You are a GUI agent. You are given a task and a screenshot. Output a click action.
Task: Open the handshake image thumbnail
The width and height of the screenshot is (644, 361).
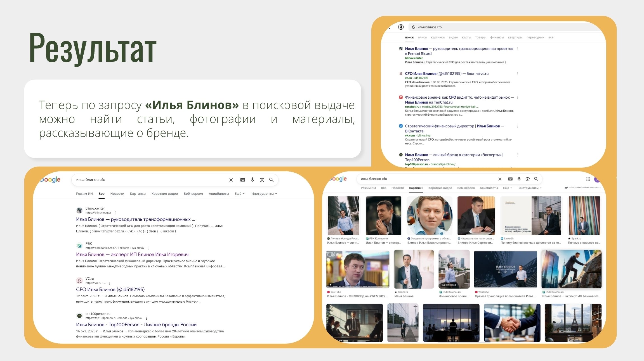(x=512, y=322)
